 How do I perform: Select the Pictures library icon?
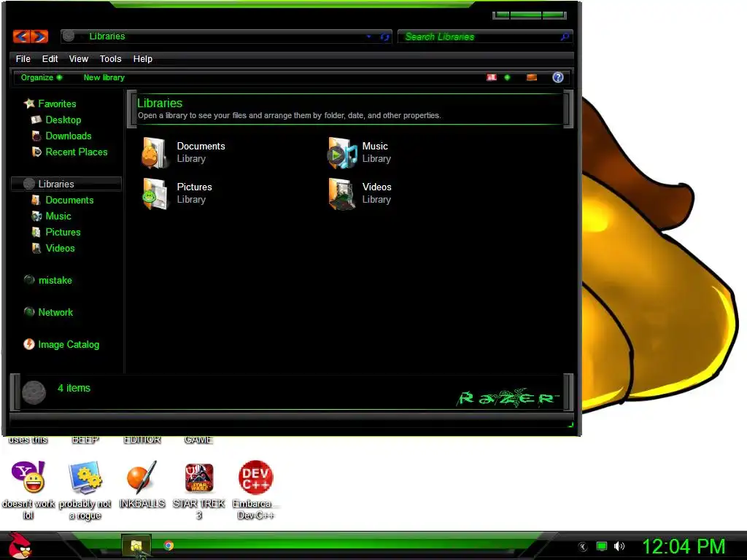155,193
